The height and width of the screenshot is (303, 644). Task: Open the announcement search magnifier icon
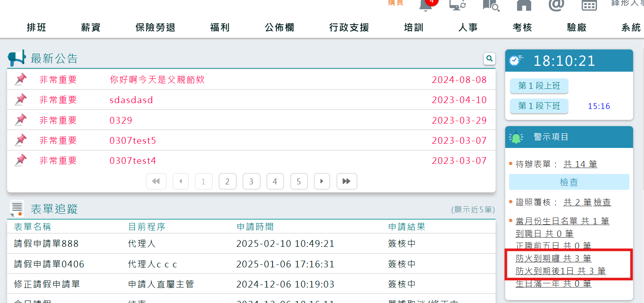click(x=489, y=59)
